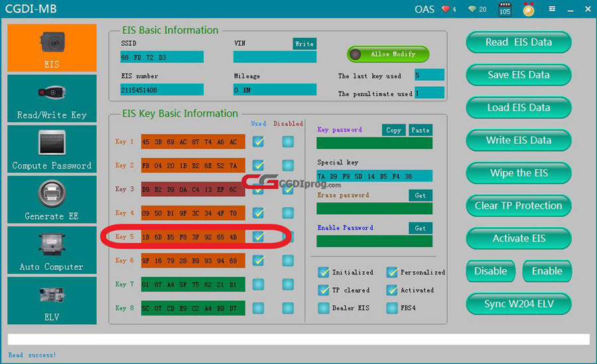This screenshot has width=597, height=364.
Task: Toggle Used checkbox for Key 7
Action: pos(258,284)
